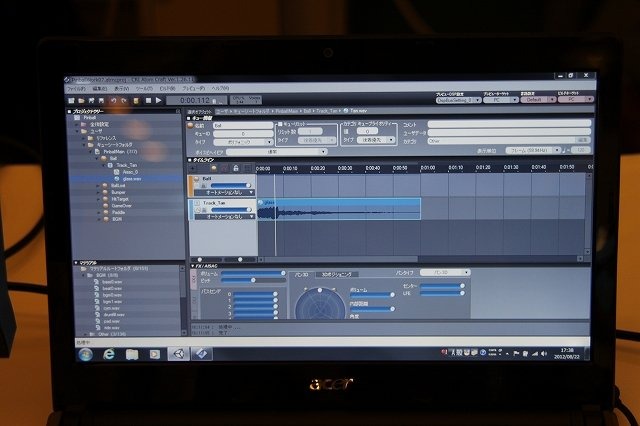Click the Action Center flag tray icon

pos(516,354)
